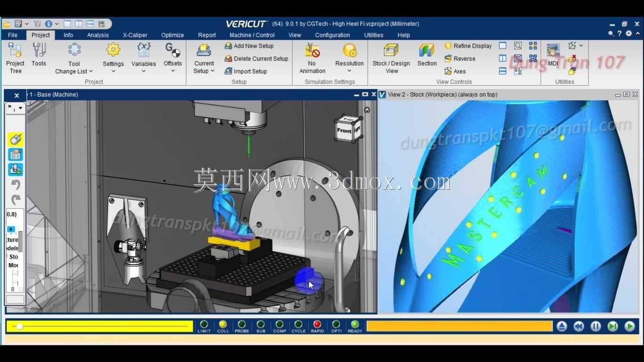The height and width of the screenshot is (362, 644).
Task: Click zoom to box icon in View Controls
Action: point(518,46)
